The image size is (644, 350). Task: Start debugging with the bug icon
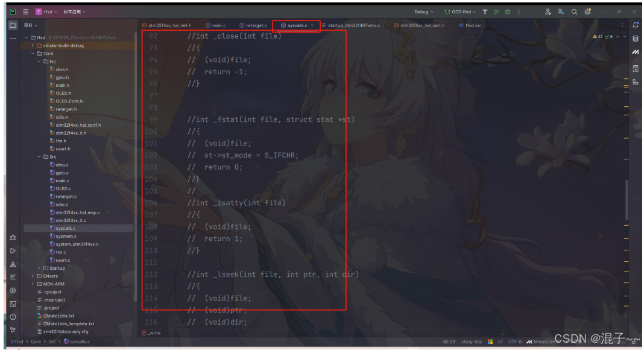click(507, 11)
